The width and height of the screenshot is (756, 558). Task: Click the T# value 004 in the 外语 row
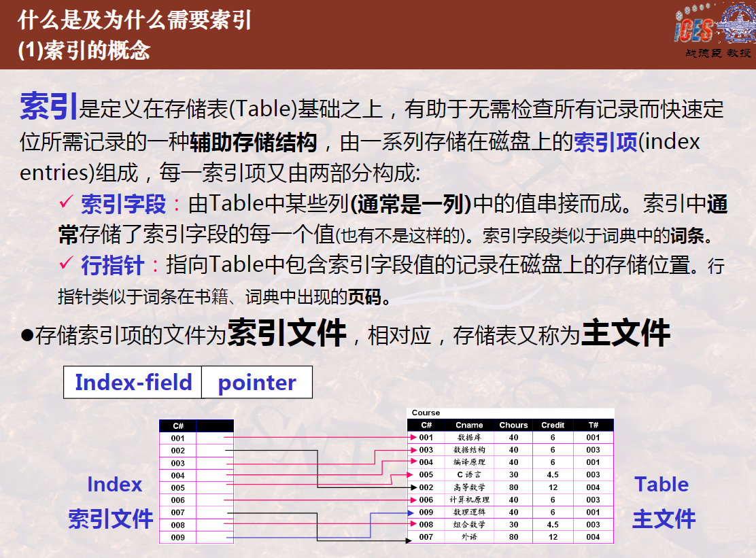point(593,537)
